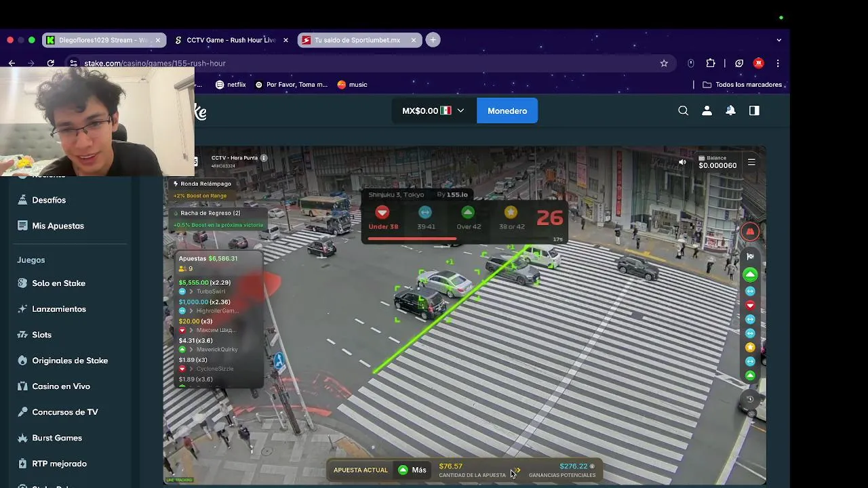Image resolution: width=868 pixels, height=488 pixels.
Task: Click the yellow arrow next to bet amount
Action: 517,470
